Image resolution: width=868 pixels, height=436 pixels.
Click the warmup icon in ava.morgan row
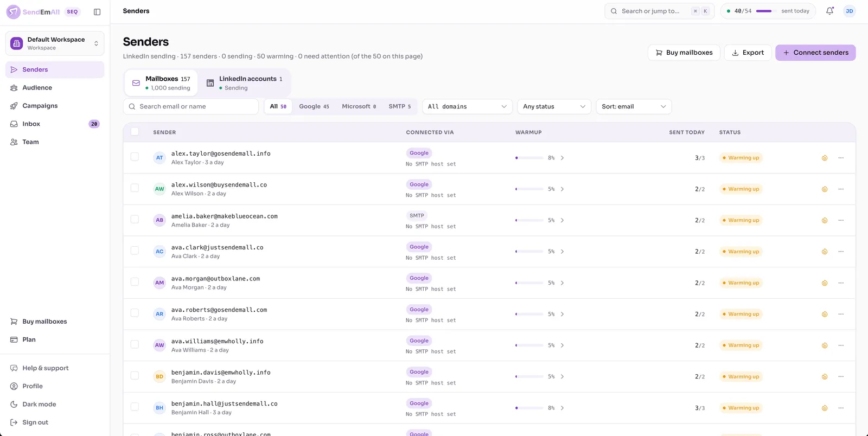coord(825,283)
